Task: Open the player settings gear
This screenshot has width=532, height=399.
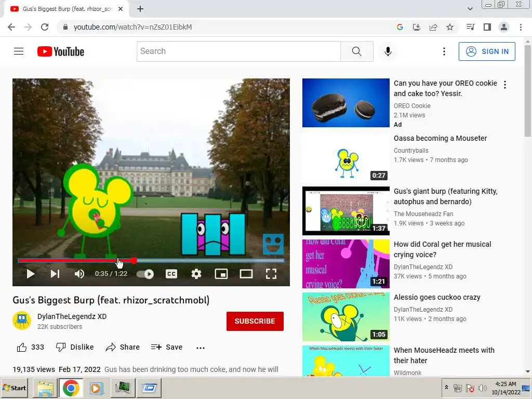Action: (x=196, y=274)
